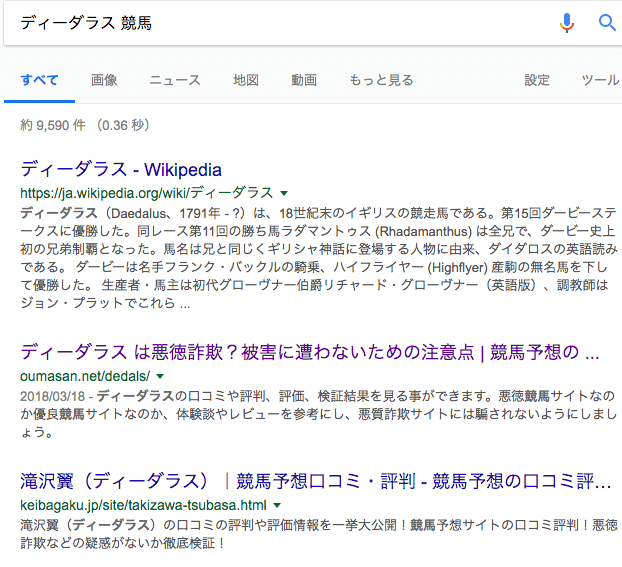622x567 pixels.
Task: Open the ニュース tab
Action: [x=175, y=80]
